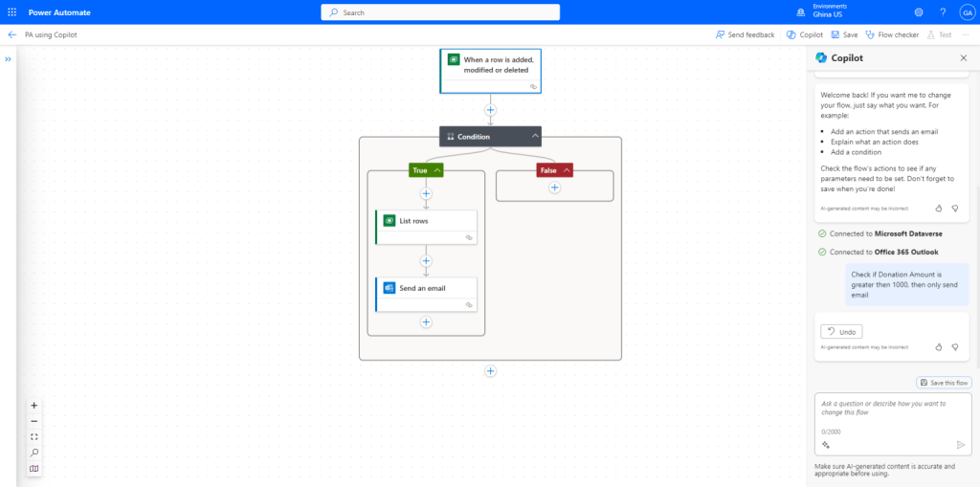Open the settings gear icon
Image resolution: width=980 pixels, height=487 pixels.
coord(919,12)
